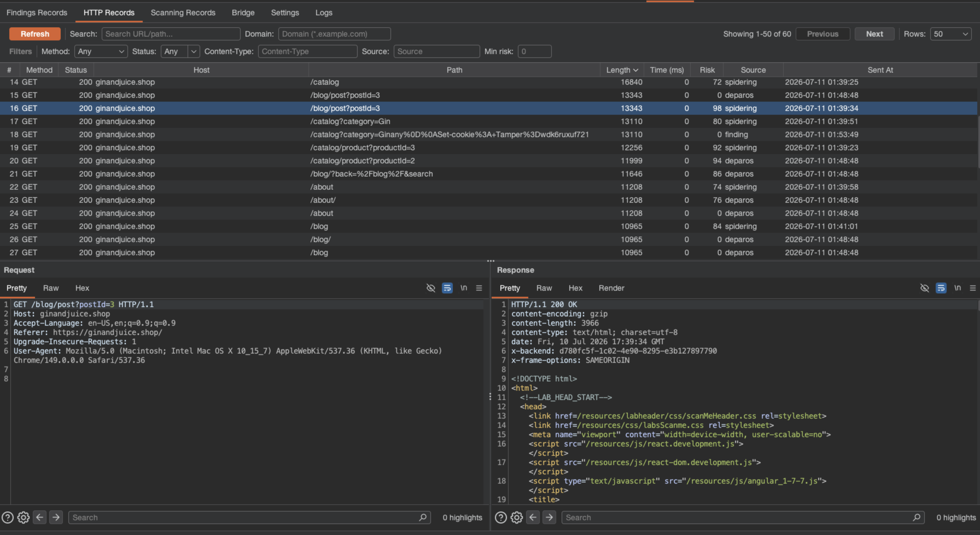This screenshot has width=980, height=535.
Task: Click the Status filter dropdown arrow
Action: tap(194, 51)
